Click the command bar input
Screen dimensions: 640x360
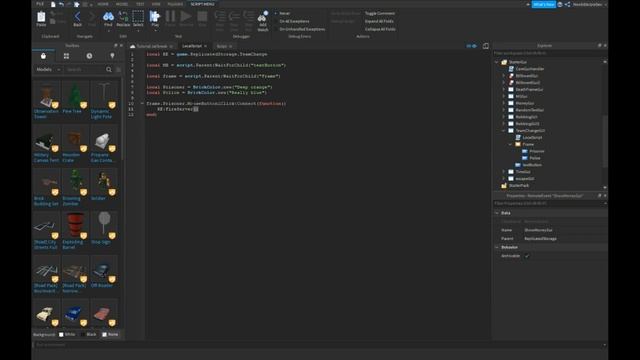point(318,345)
